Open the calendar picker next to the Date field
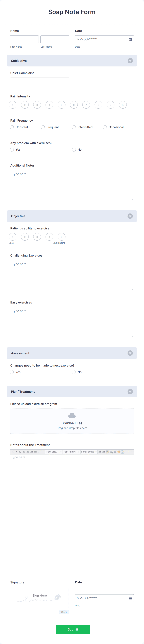144x644 pixels. 130,39
